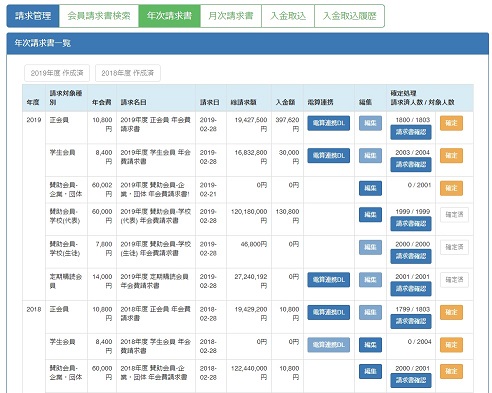Screen dimensions: 492x393
Task: Confirm 確定 for 2019 正会員
Action: [451, 123]
